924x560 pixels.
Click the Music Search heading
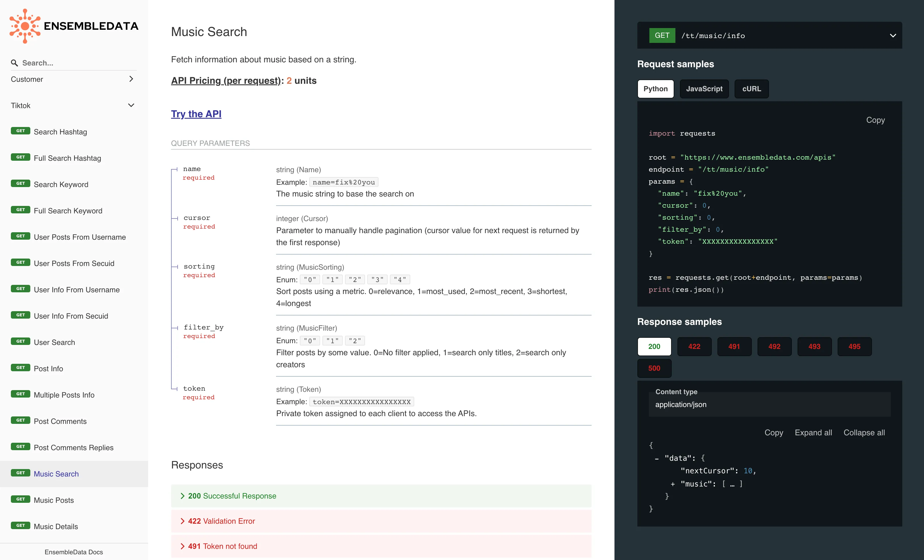pyautogui.click(x=209, y=32)
